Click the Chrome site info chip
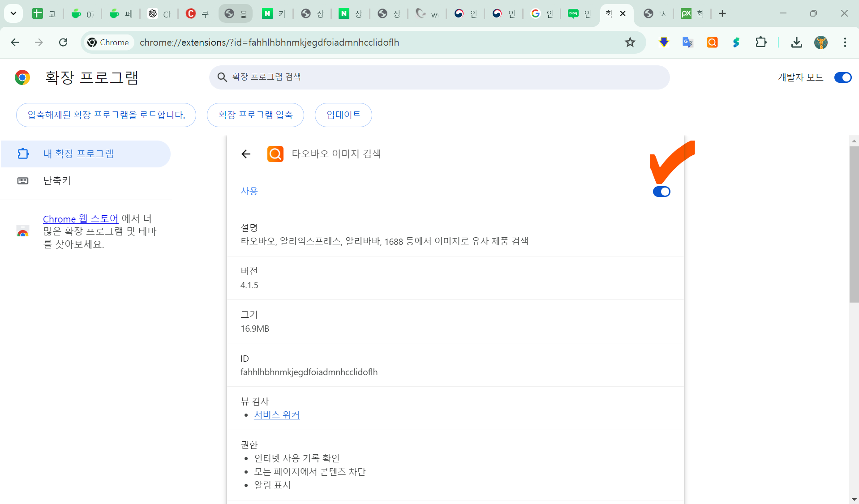Image resolution: width=859 pixels, height=504 pixels. 109,43
